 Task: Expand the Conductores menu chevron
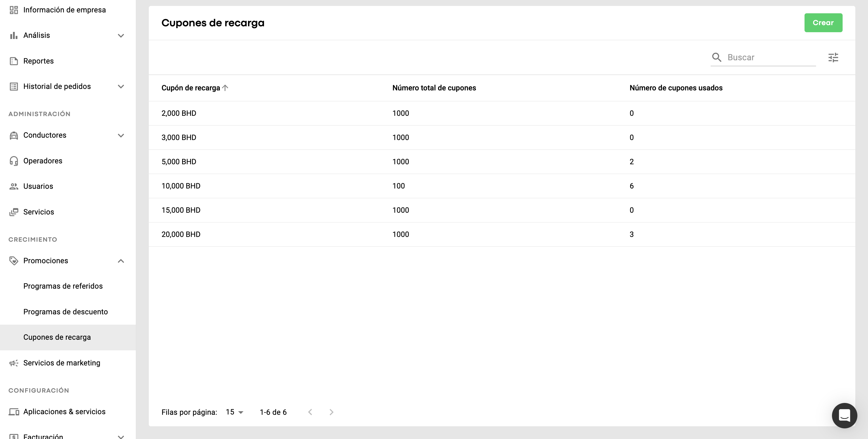(121, 136)
